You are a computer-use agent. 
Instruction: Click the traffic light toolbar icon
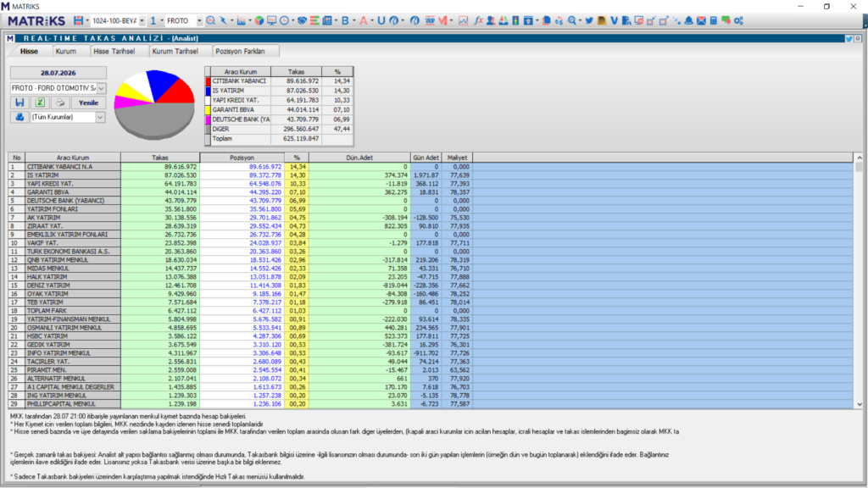tap(515, 20)
